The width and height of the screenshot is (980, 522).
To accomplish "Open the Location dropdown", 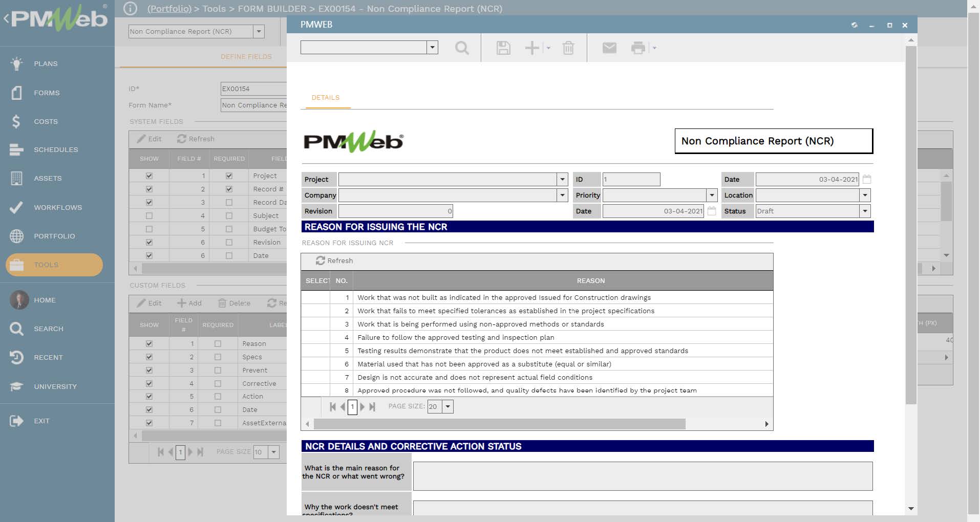I will pos(865,195).
